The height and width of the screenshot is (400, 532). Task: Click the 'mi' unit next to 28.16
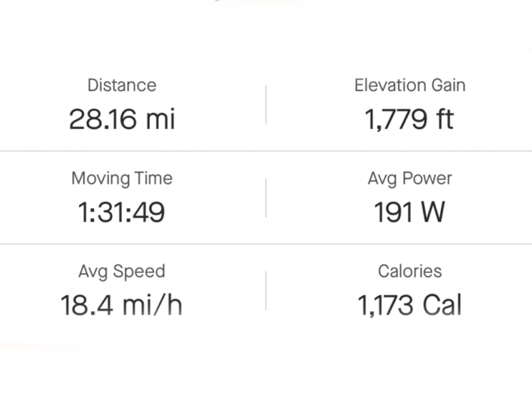[160, 119]
